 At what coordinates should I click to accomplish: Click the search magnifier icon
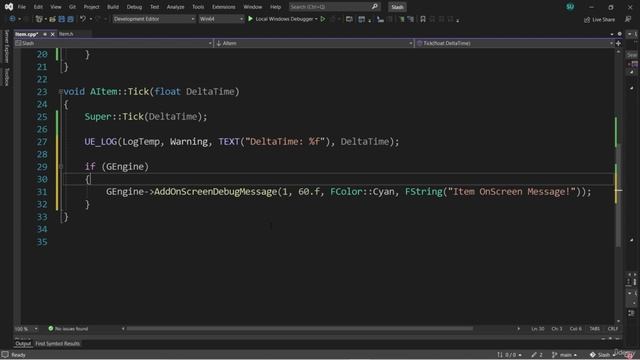click(375, 7)
